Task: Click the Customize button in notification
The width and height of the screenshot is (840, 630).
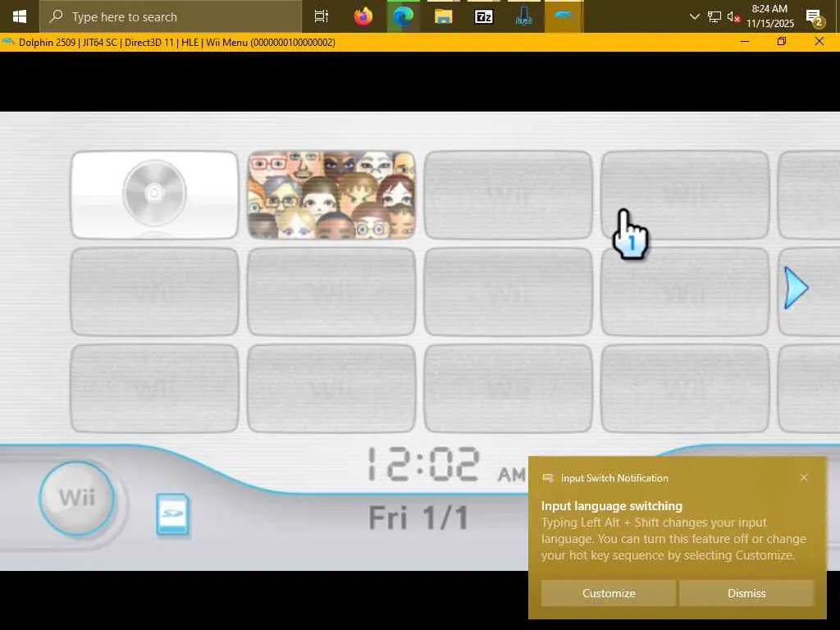Action: (609, 593)
